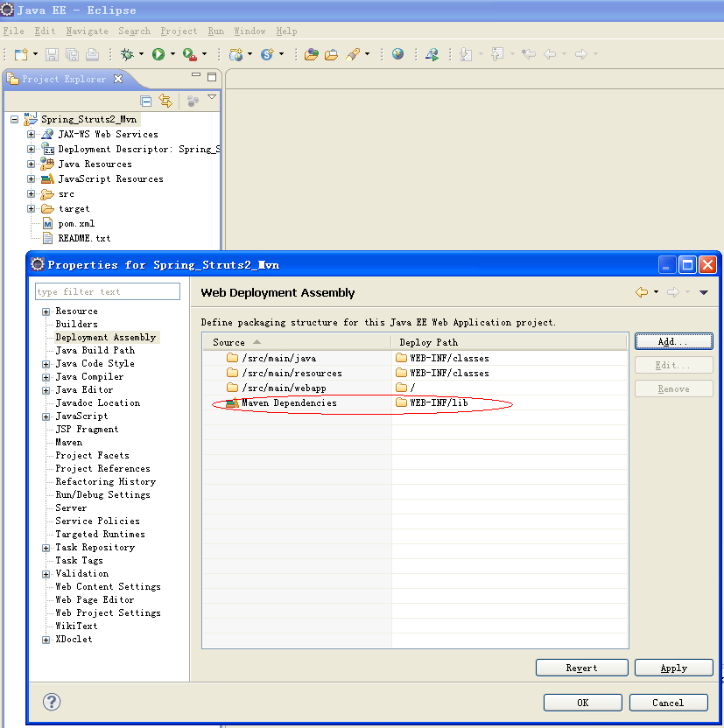Click the Run Last Tool icon
This screenshot has height=728, width=724.
coord(189,54)
